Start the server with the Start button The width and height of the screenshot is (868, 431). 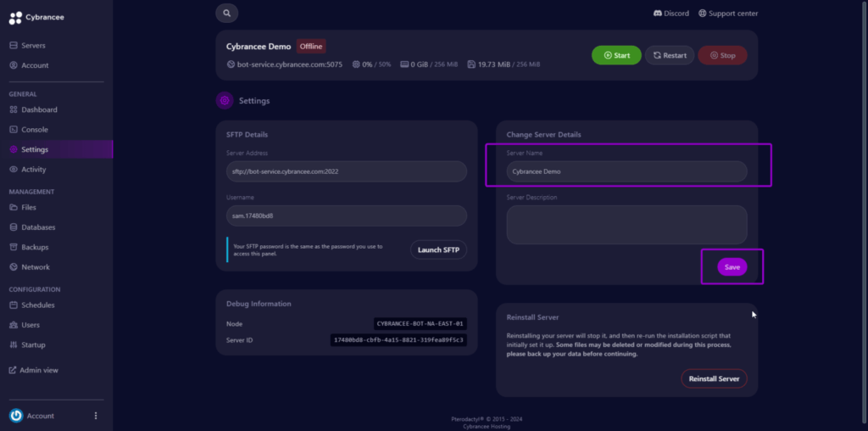click(x=617, y=55)
